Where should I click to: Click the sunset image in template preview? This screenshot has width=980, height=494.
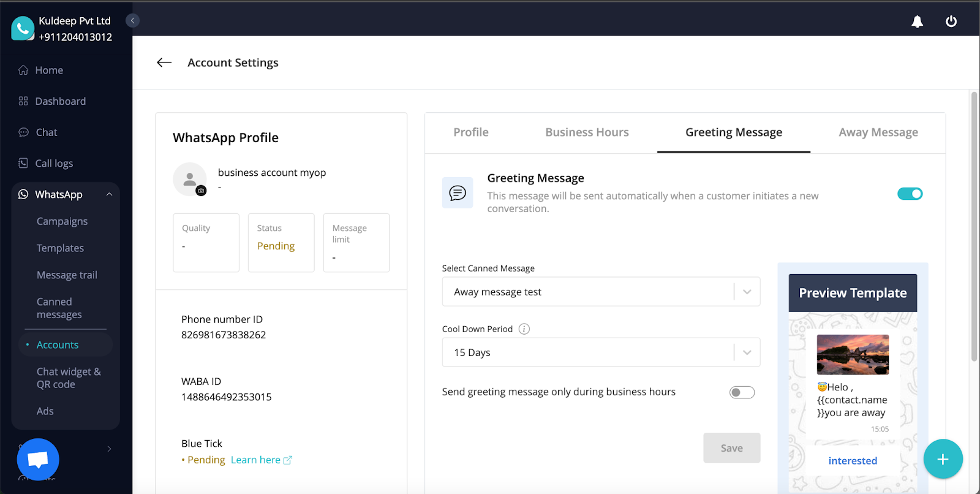click(x=853, y=354)
